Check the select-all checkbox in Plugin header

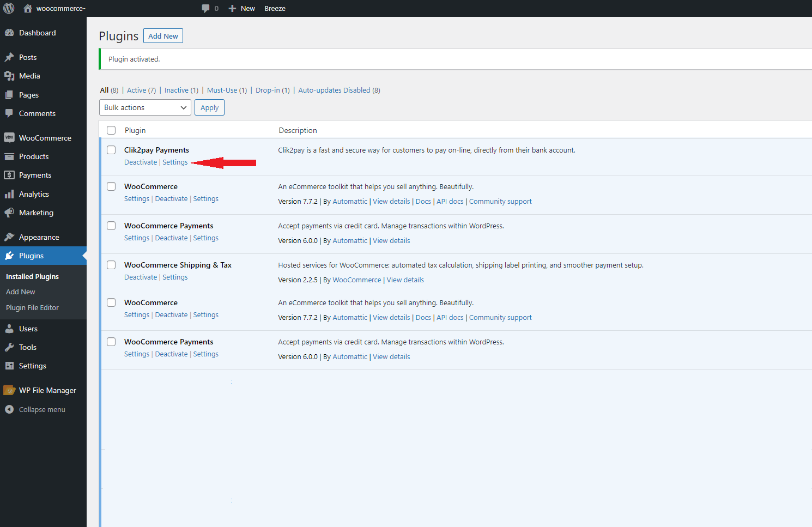111,130
